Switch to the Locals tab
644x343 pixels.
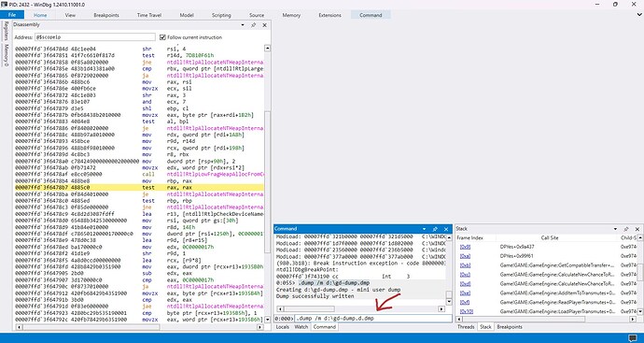(283, 327)
